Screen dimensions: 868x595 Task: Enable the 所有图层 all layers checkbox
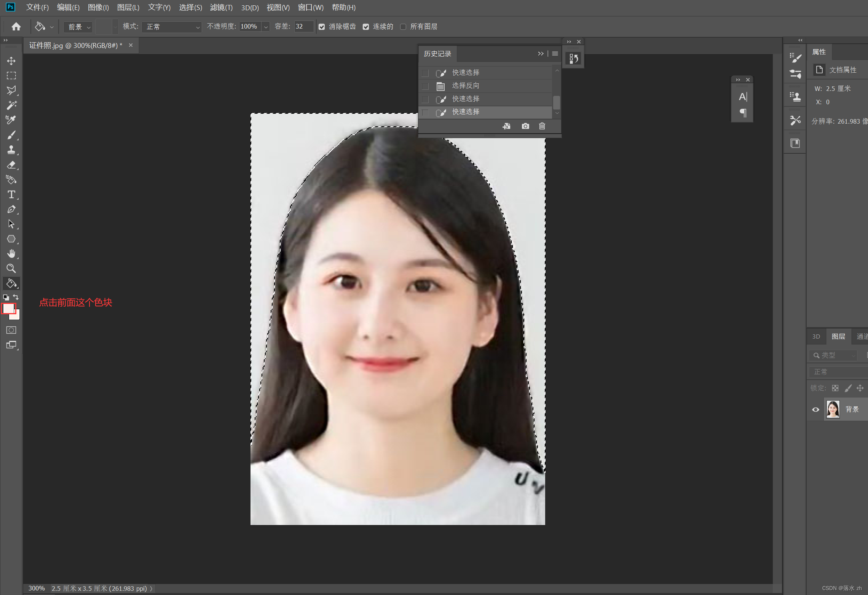(x=403, y=27)
